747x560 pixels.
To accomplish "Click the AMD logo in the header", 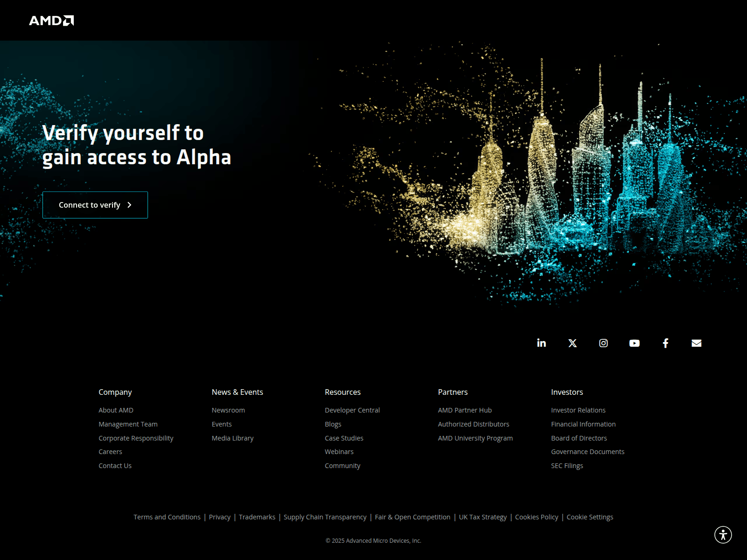I will tap(51, 21).
